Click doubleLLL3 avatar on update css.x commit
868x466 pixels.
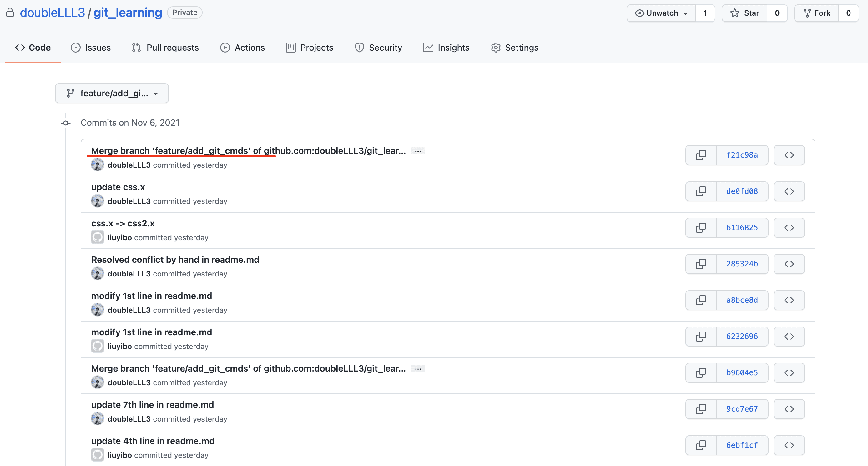click(x=97, y=201)
